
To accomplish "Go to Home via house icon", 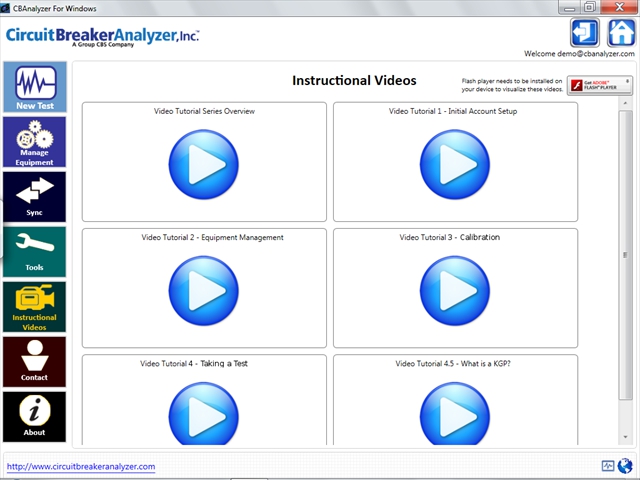I will coord(621,33).
